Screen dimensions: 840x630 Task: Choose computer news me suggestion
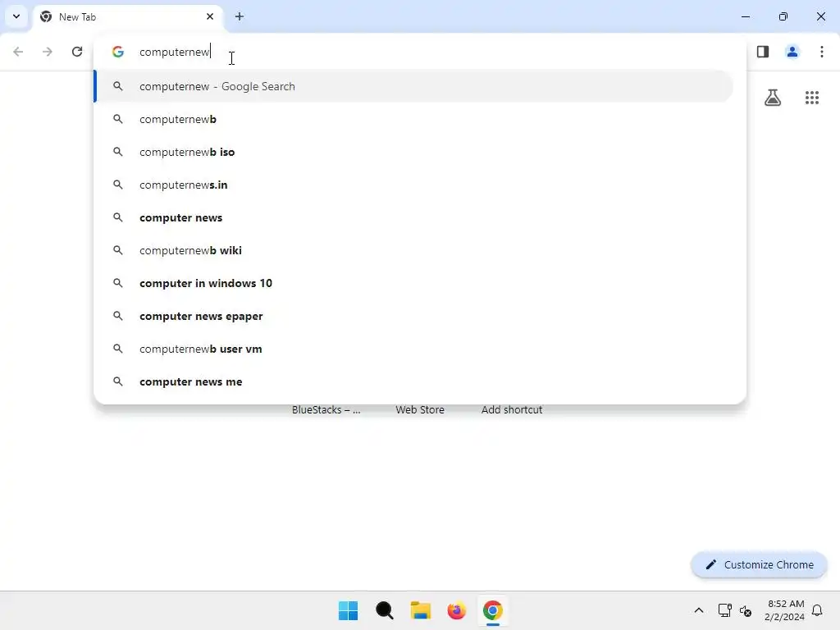point(413,381)
